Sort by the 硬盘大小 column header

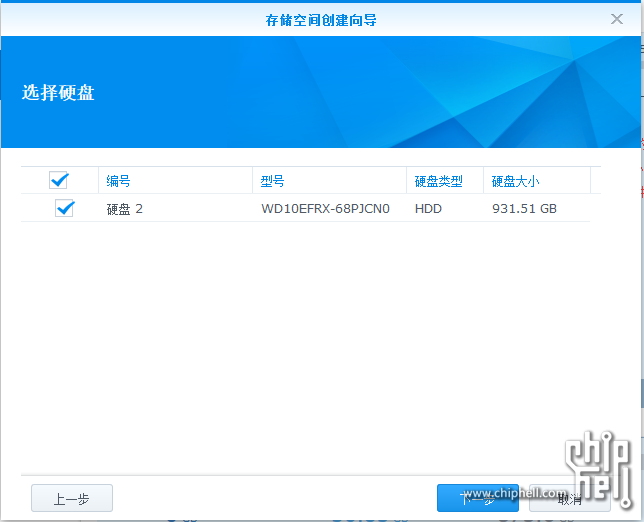click(537, 181)
